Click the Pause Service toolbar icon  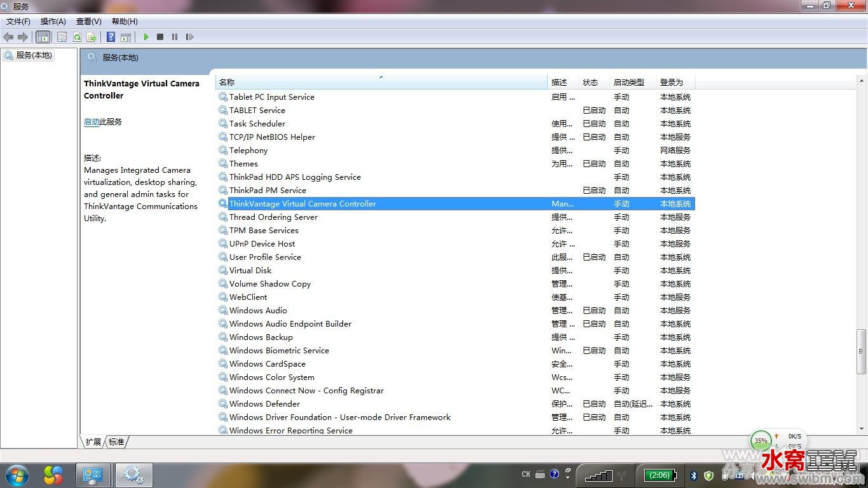point(175,37)
